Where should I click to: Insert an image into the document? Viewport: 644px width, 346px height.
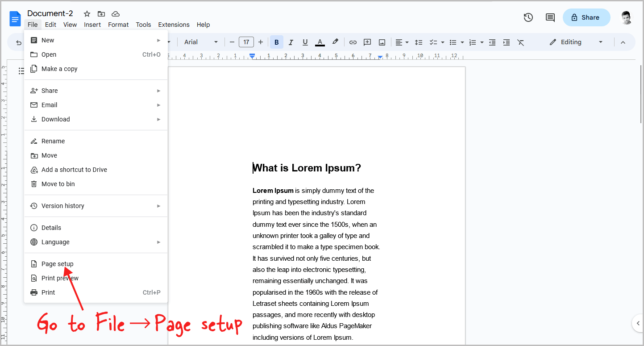(382, 42)
